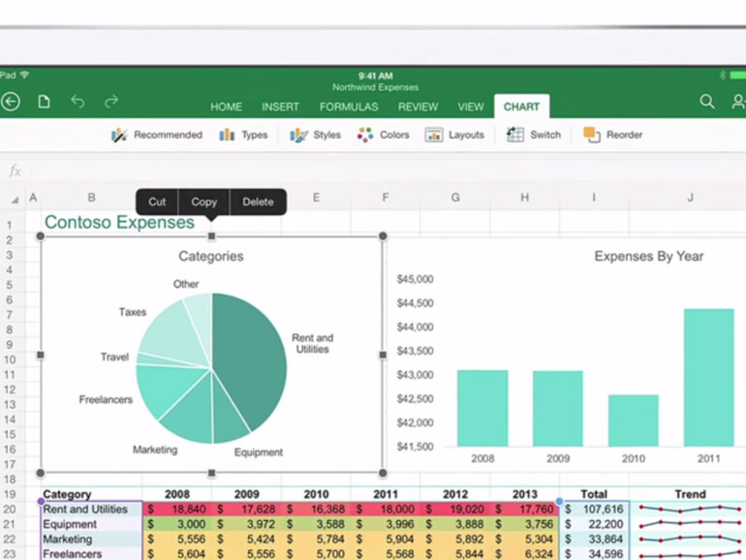Click the chart's bottom-middle square handle

(212, 473)
